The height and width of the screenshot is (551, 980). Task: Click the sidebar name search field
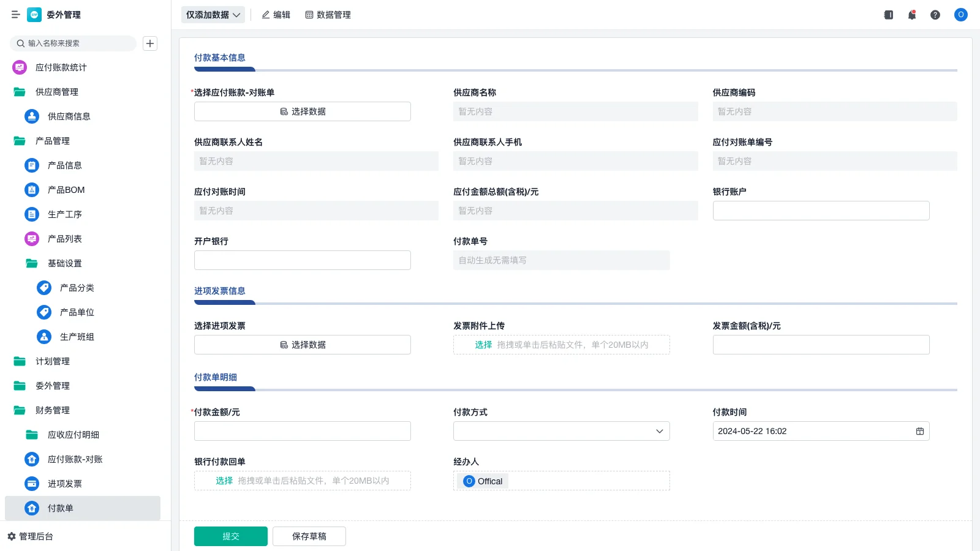tap(73, 43)
